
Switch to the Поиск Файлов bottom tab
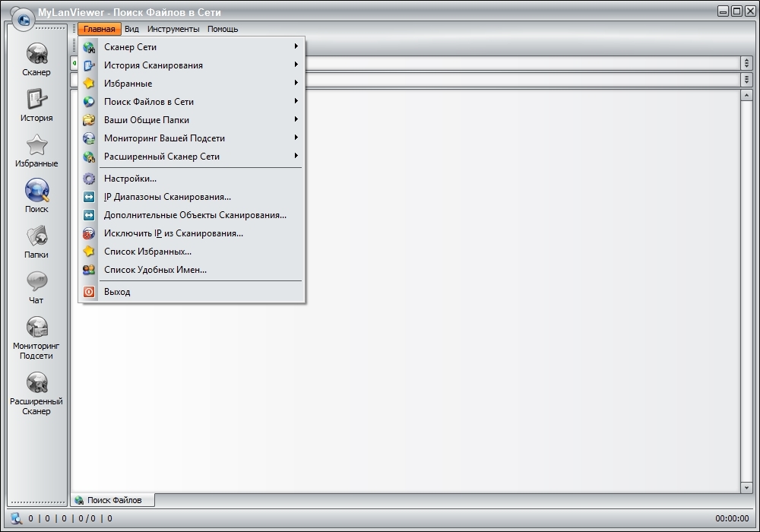pyautogui.click(x=113, y=500)
